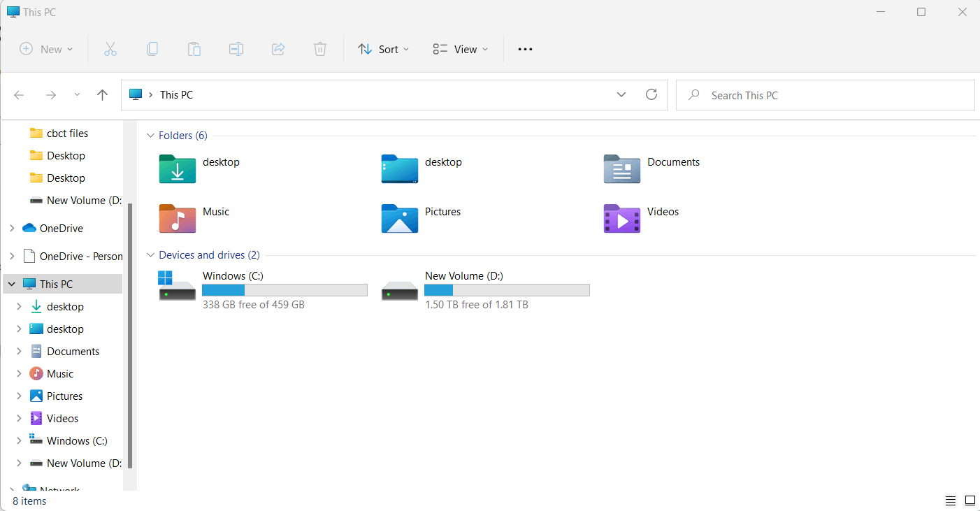
Task: Click the Rename icon in toolbar
Action: tap(236, 49)
